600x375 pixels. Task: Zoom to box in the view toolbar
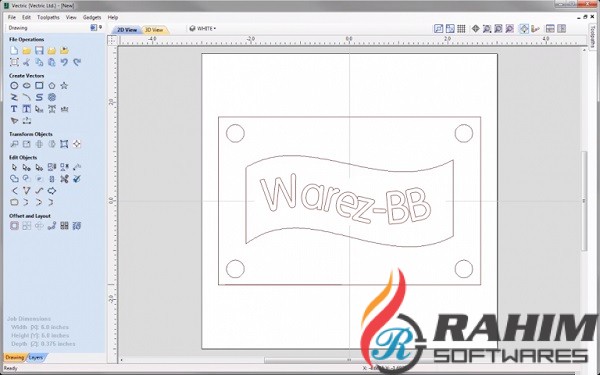click(x=487, y=29)
